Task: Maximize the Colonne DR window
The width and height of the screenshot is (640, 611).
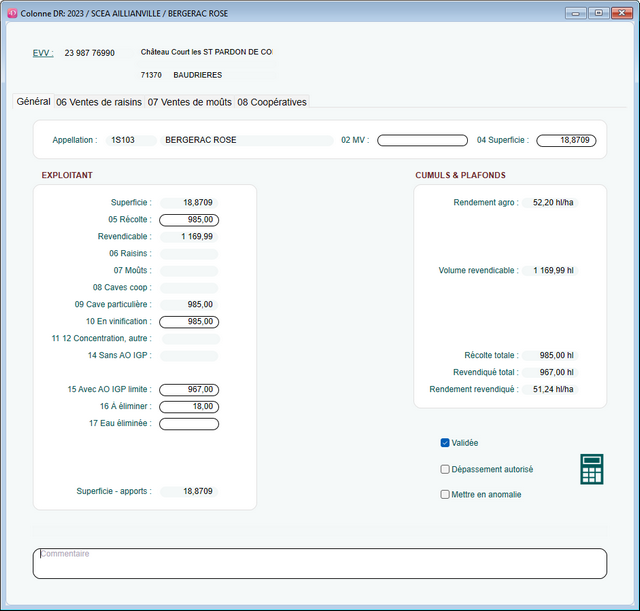Action: point(598,13)
